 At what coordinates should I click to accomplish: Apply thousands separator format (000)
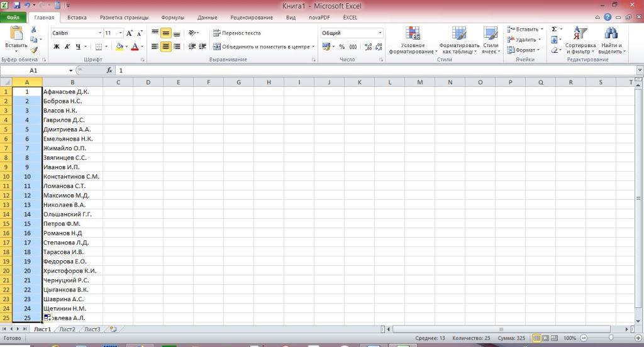click(x=353, y=47)
